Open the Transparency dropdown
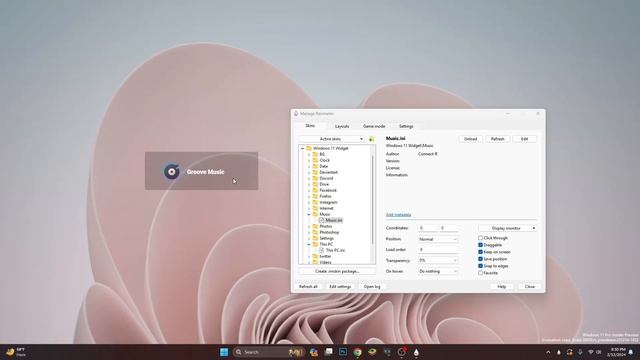 [x=438, y=260]
